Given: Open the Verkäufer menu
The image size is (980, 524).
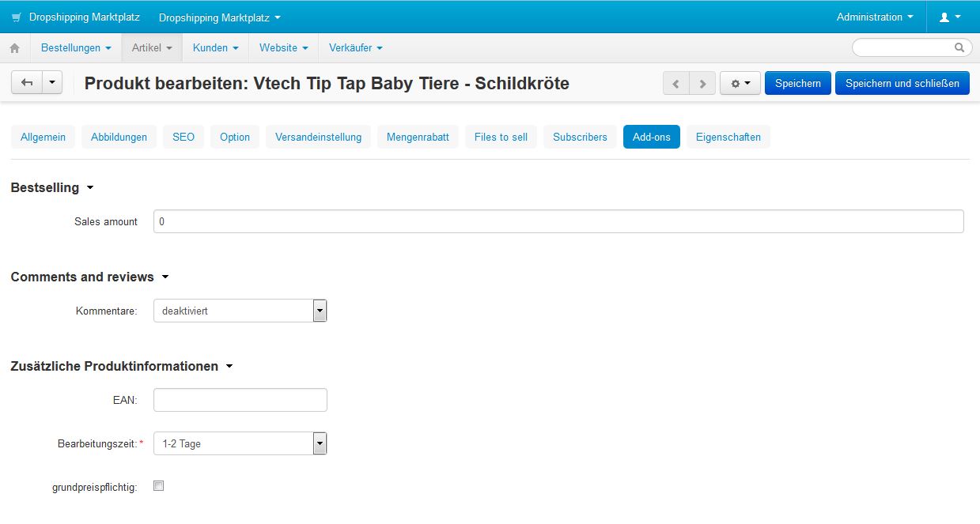Looking at the screenshot, I should (x=356, y=47).
